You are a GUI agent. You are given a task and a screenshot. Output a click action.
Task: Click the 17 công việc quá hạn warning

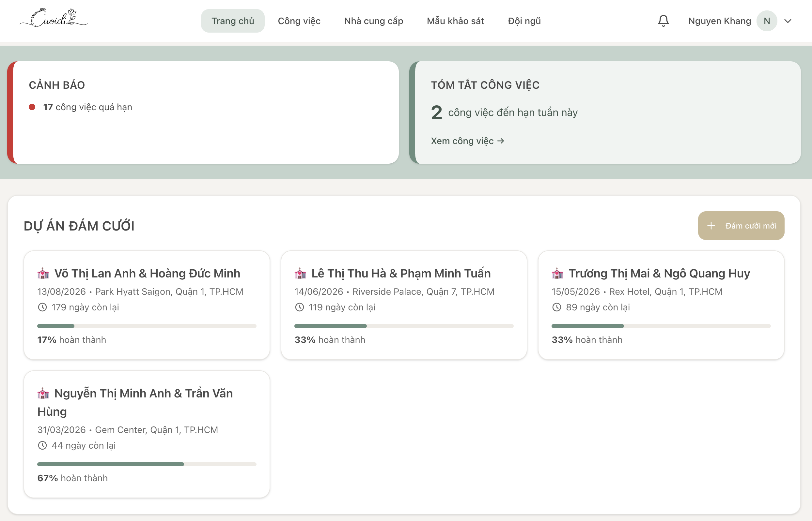(87, 107)
